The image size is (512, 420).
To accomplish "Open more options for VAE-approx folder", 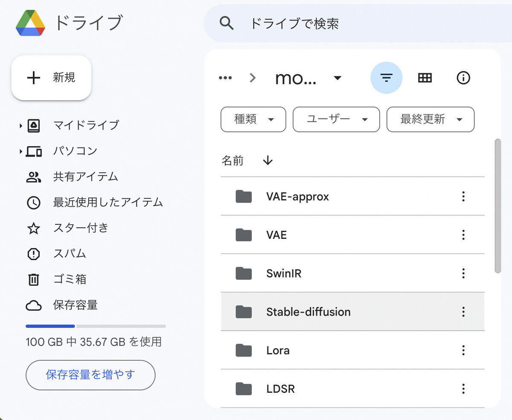I will (x=463, y=197).
